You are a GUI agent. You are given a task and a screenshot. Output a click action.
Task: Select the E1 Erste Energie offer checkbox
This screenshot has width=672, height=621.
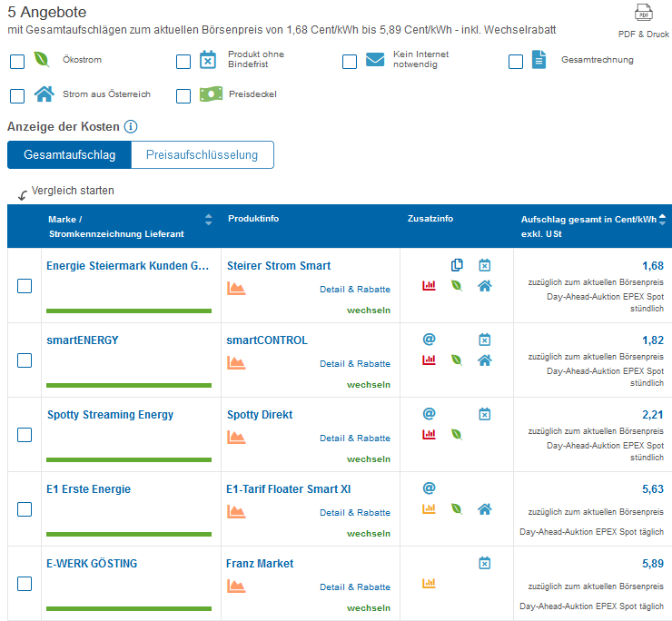pos(25,509)
